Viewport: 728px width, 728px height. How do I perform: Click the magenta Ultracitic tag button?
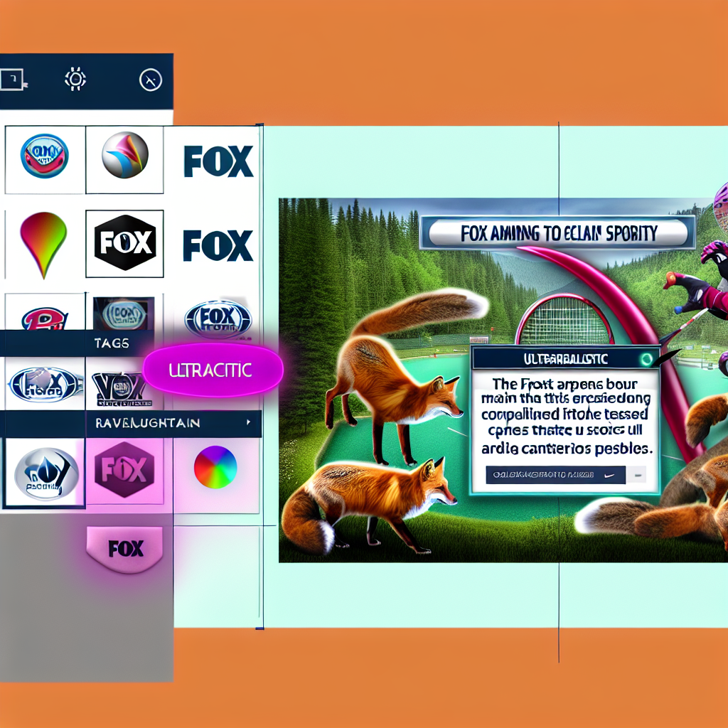(213, 370)
